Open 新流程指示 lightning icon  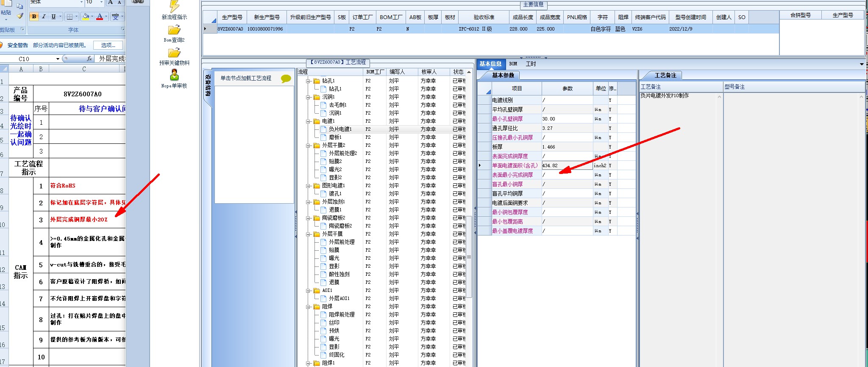[x=174, y=6]
